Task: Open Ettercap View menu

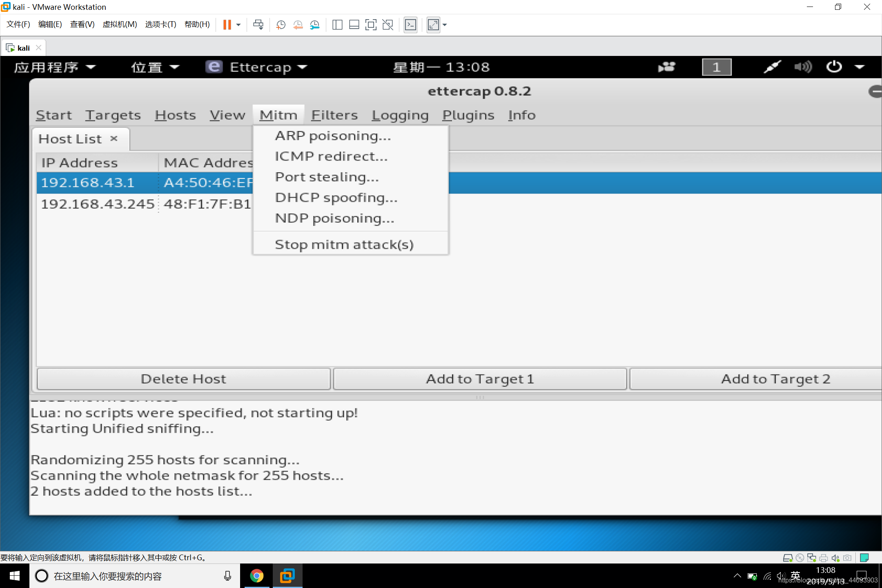Action: coord(227,115)
